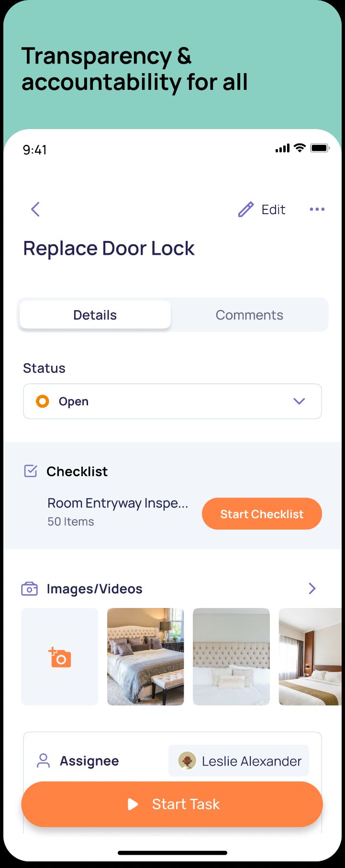Screen dimensions: 345x868
Task: Click the pencil edit icon
Action: click(x=246, y=209)
